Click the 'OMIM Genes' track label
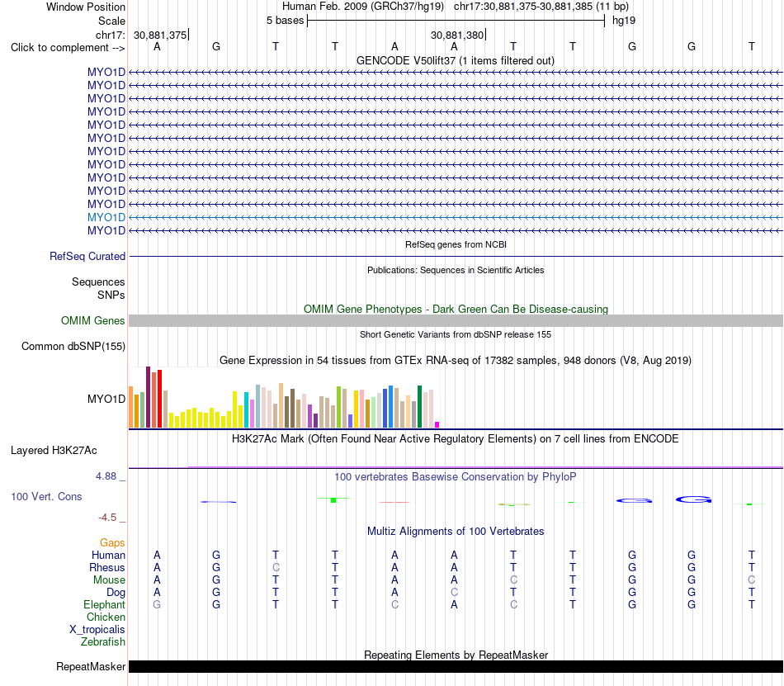This screenshot has width=784, height=686. coord(92,320)
